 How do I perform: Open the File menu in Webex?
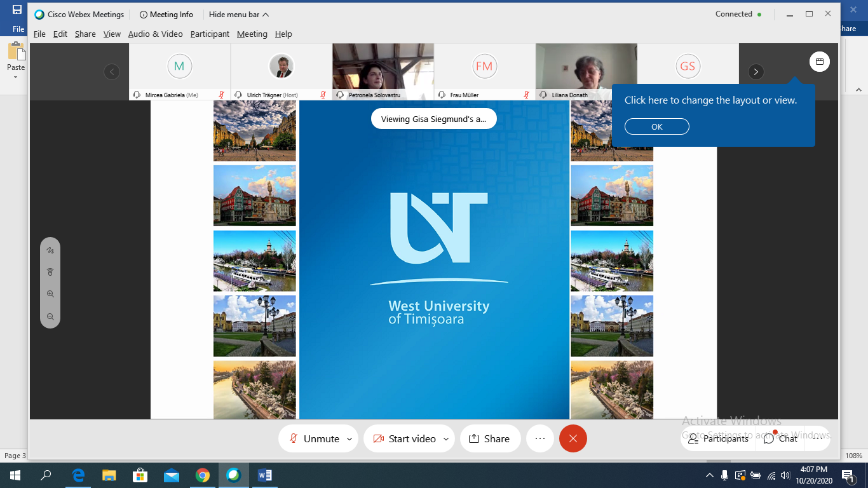click(39, 34)
